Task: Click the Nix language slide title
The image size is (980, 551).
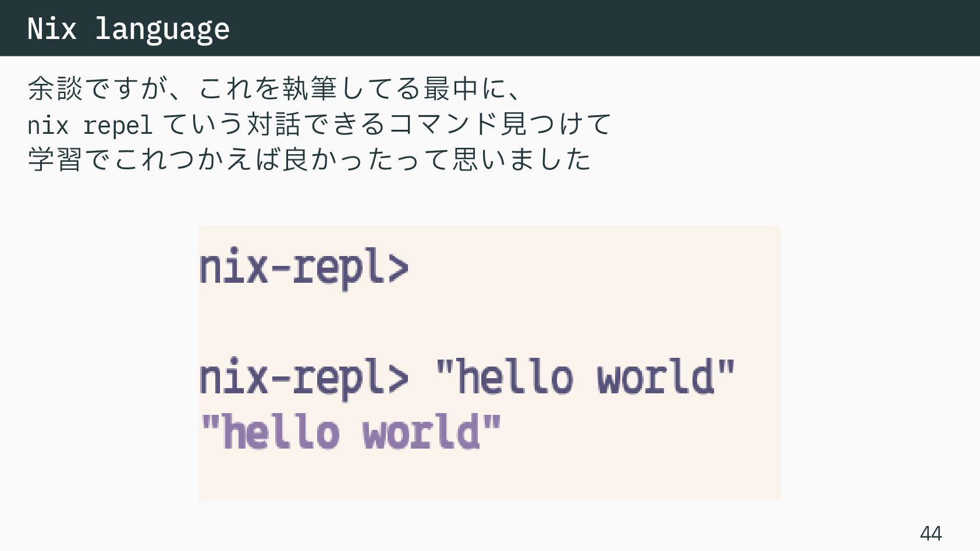Action: (x=129, y=29)
